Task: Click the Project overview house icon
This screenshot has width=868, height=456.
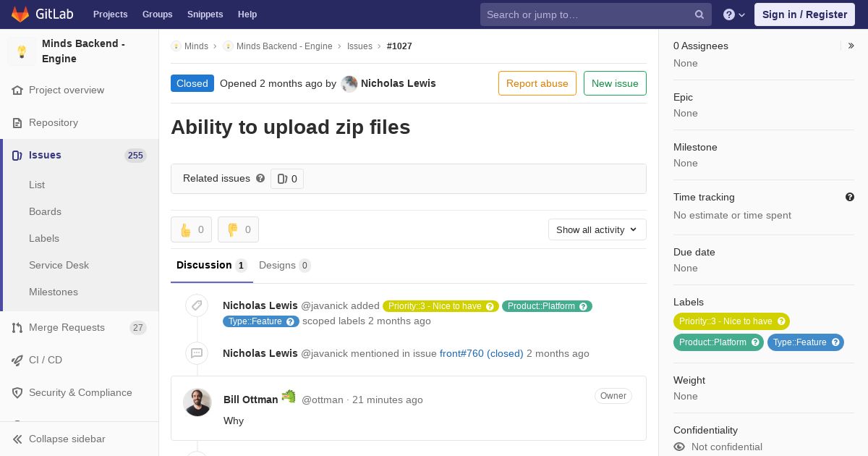Action: click(x=17, y=90)
